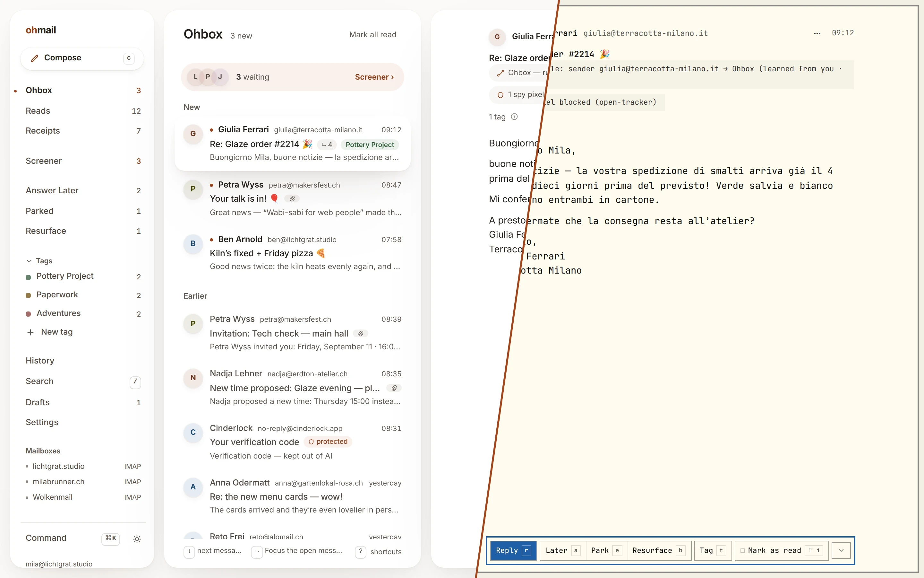The height and width of the screenshot is (578, 924).
Task: Open the Ohbox folder in the sidebar
Action: 83,90
